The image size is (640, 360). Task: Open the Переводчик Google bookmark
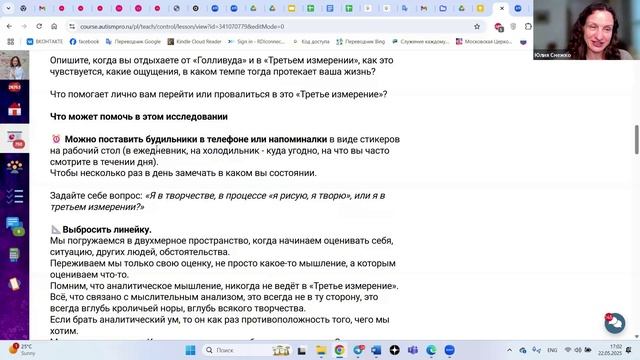(x=133, y=42)
